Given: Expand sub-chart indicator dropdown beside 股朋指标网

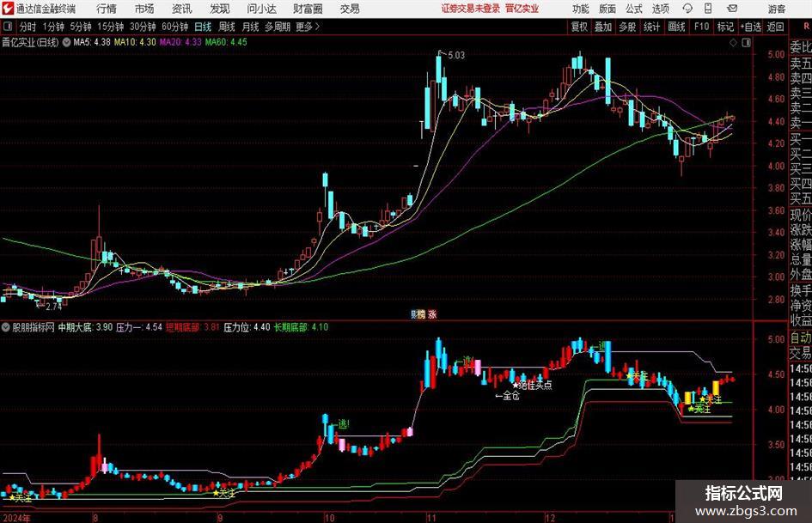Looking at the screenshot, I should (x=6, y=327).
